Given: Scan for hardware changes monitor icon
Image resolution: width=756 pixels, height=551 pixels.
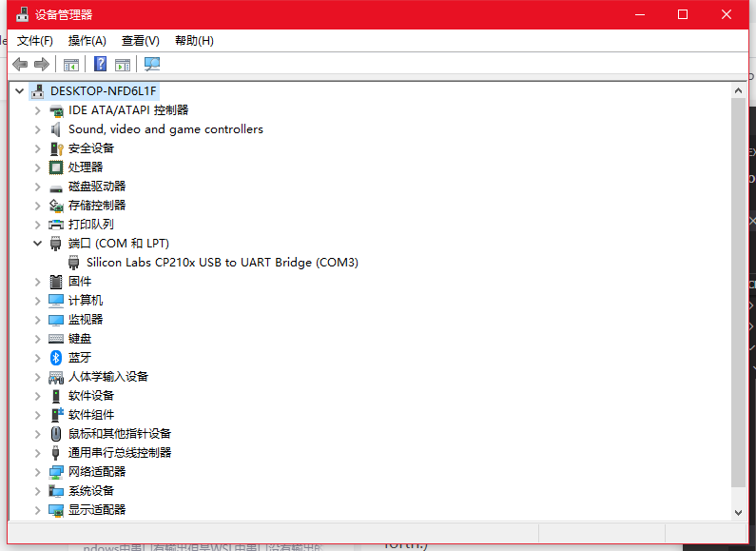Looking at the screenshot, I should (152, 64).
